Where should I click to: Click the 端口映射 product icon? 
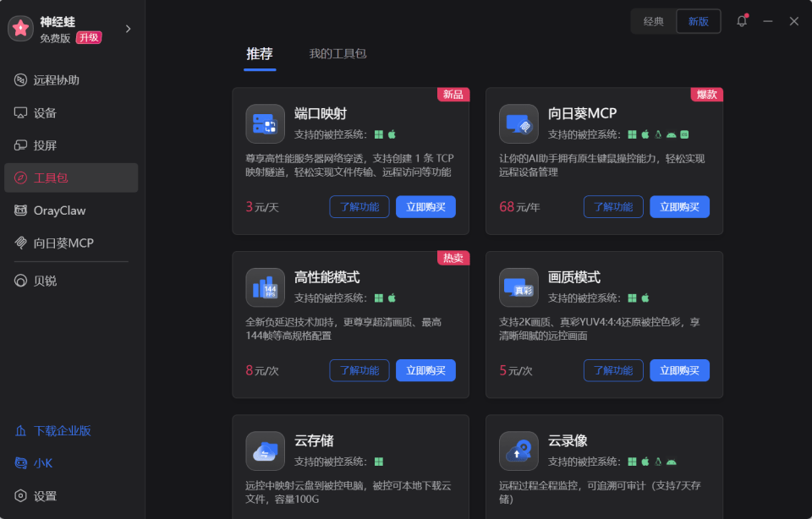pyautogui.click(x=265, y=124)
